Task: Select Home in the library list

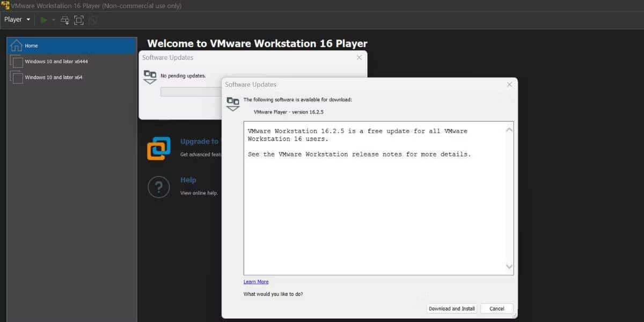Action: point(30,46)
